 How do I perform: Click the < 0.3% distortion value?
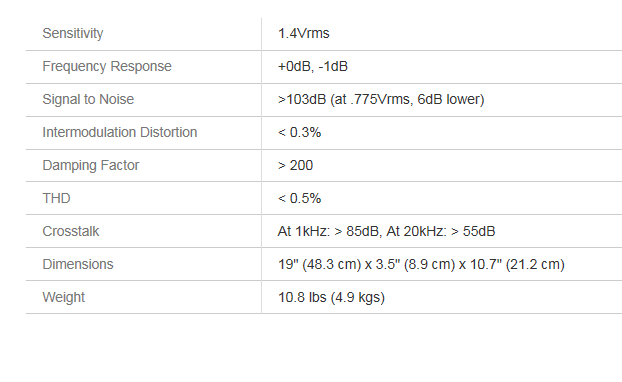[x=299, y=132]
